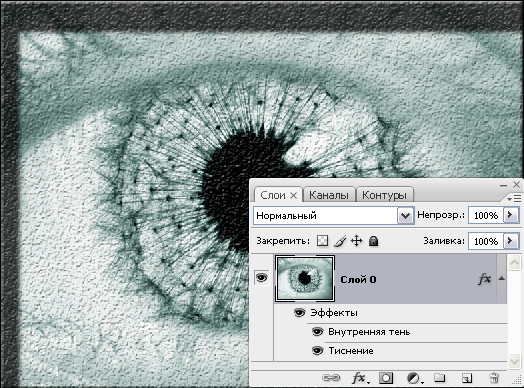
Task: Click the Эффекты row label
Action: [334, 313]
